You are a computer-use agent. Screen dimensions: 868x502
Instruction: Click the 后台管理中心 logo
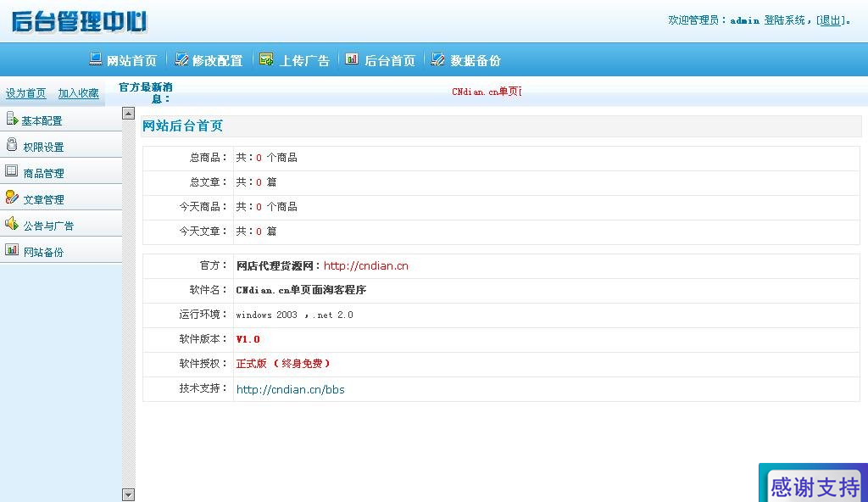79,21
